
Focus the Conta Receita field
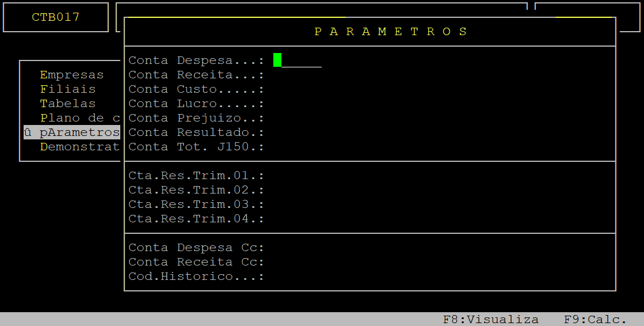(298, 75)
